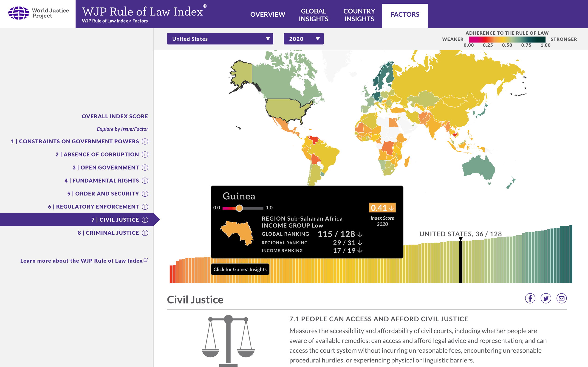Click the info icon beside Absence of Corruption
The width and height of the screenshot is (588, 367).
click(x=145, y=155)
